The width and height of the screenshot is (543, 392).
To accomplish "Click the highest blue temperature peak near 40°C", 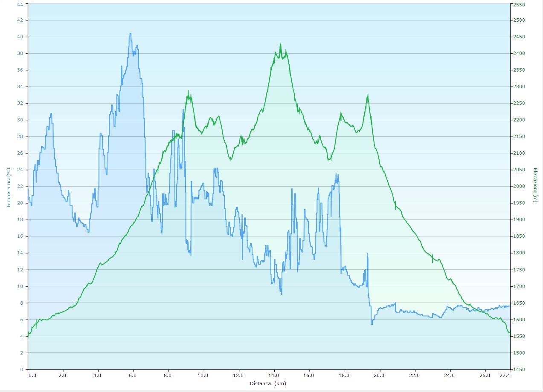I will tap(130, 34).
